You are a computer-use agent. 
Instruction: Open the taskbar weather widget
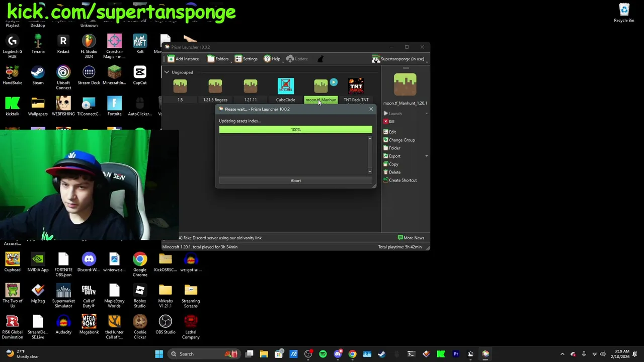21,354
